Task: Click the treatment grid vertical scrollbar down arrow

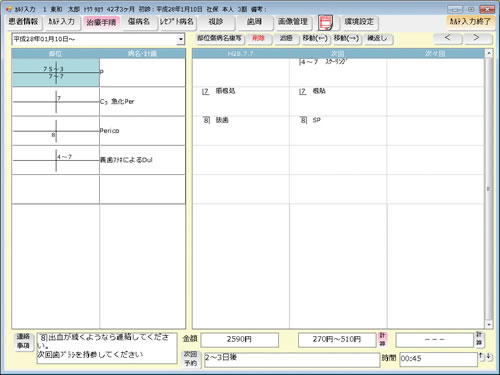Action: pyautogui.click(x=489, y=324)
